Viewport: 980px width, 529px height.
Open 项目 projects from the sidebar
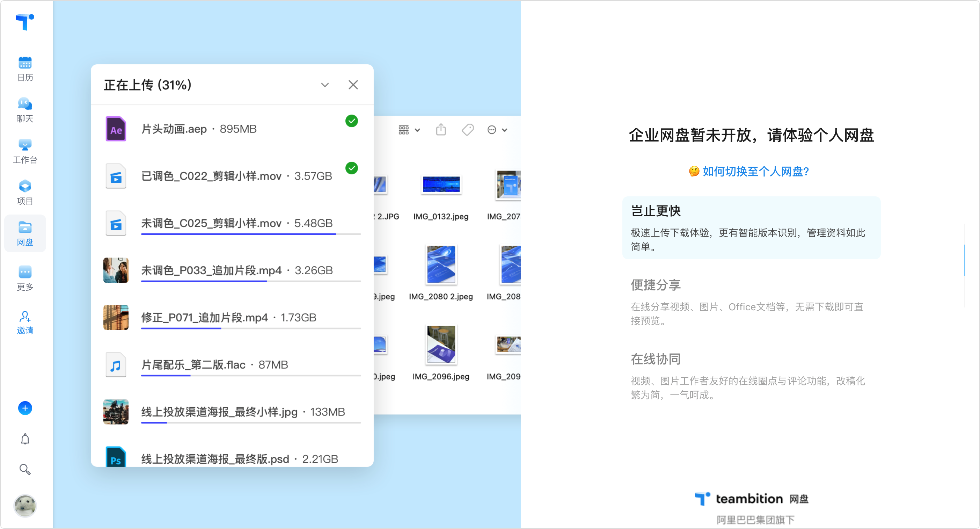(25, 192)
